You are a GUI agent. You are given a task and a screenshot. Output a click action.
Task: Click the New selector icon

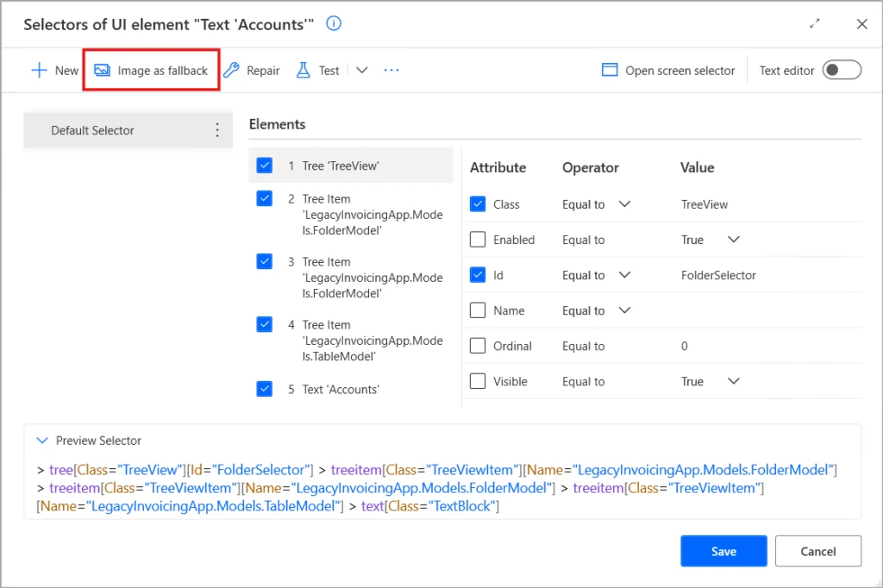tap(53, 70)
